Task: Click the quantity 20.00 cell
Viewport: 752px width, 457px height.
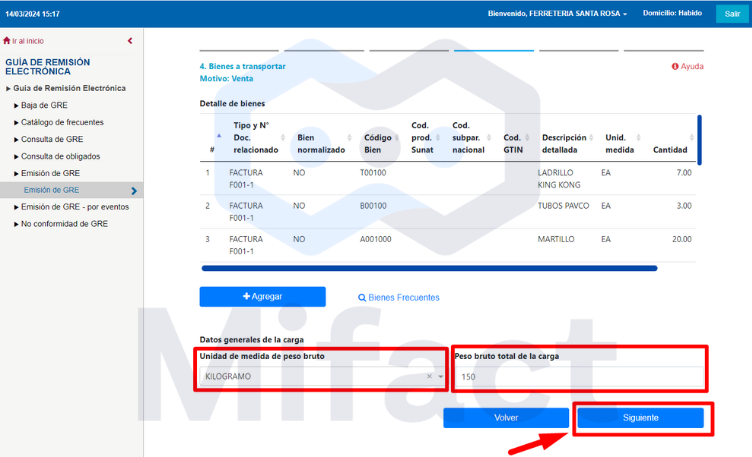Action: pyautogui.click(x=682, y=239)
